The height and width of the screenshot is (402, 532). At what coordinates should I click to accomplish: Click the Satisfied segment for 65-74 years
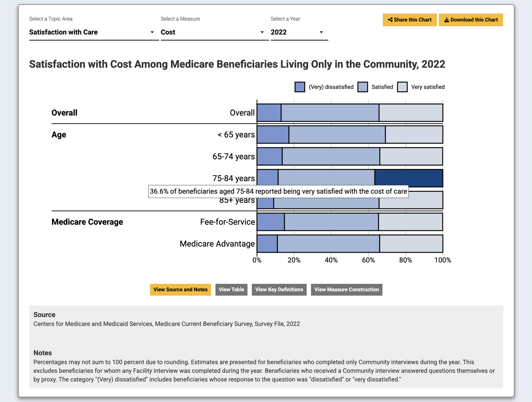(331, 156)
